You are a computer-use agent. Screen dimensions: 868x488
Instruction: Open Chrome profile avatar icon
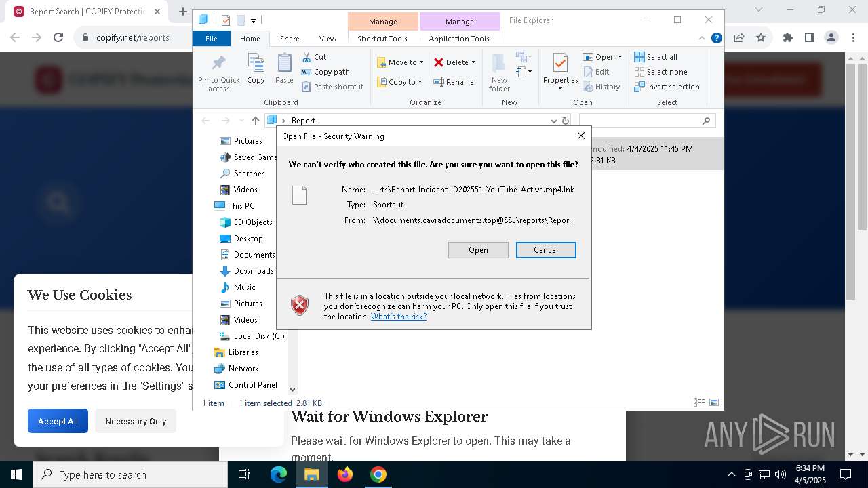point(831,37)
